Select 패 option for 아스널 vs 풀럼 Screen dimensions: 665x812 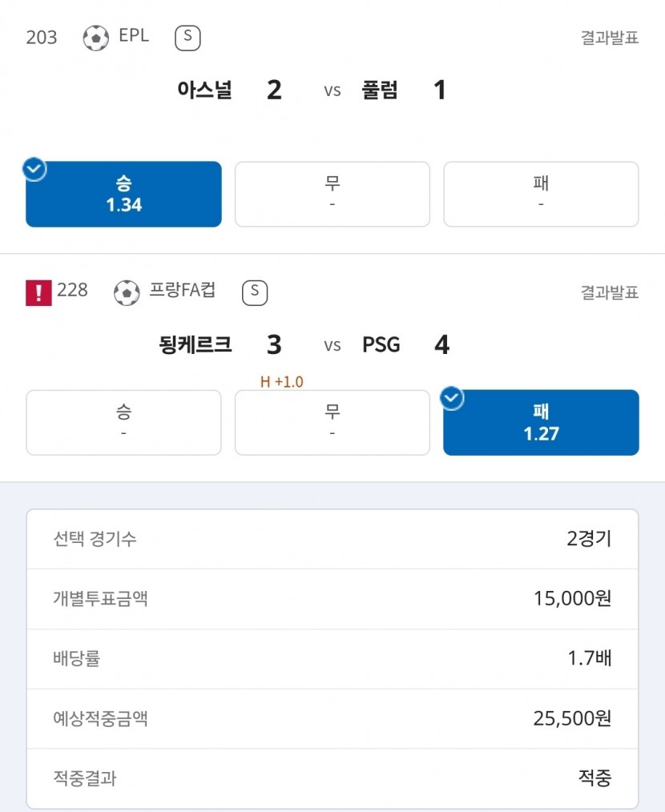pos(541,195)
